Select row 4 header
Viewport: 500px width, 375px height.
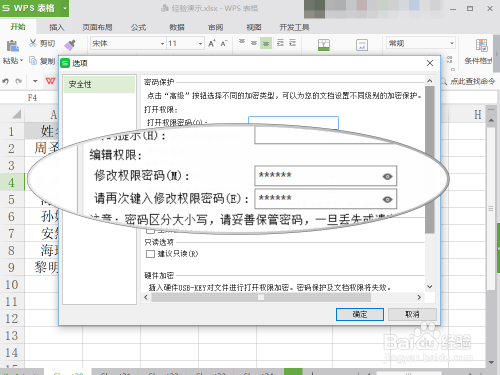pos(12,182)
